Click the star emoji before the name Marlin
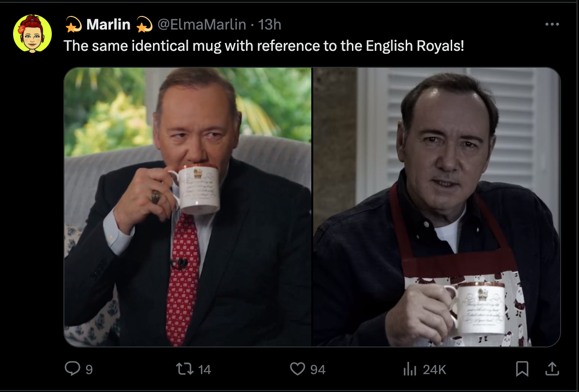579x392 pixels. 74,24
